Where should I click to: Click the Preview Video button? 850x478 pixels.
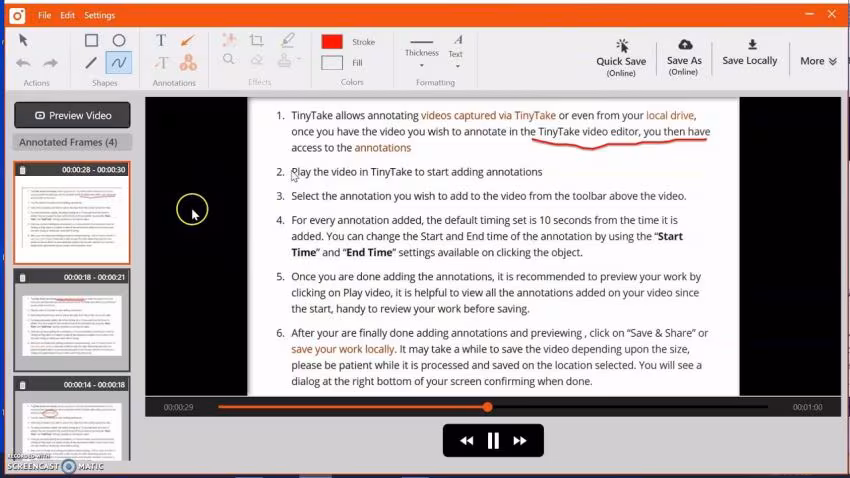[x=72, y=115]
